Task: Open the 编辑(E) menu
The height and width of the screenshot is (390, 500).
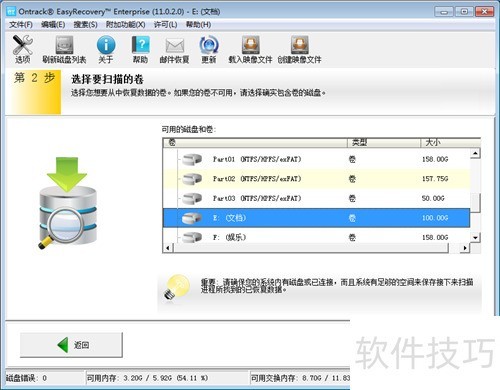Action: [53, 25]
